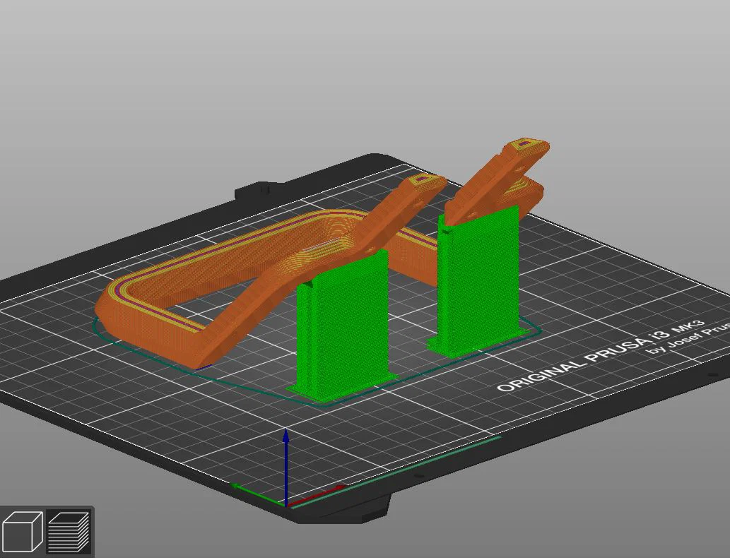Switch to sliced layers preview icon
This screenshot has width=730, height=560.
pos(69,532)
